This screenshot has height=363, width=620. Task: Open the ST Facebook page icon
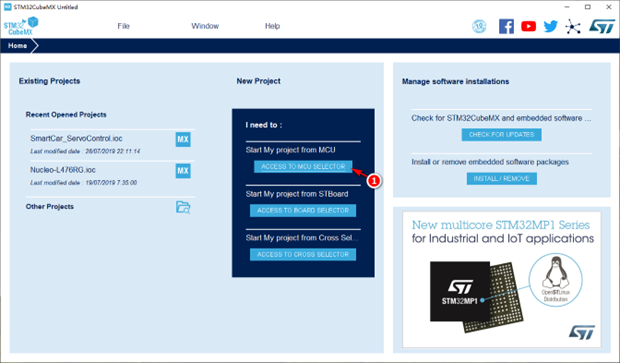[506, 26]
